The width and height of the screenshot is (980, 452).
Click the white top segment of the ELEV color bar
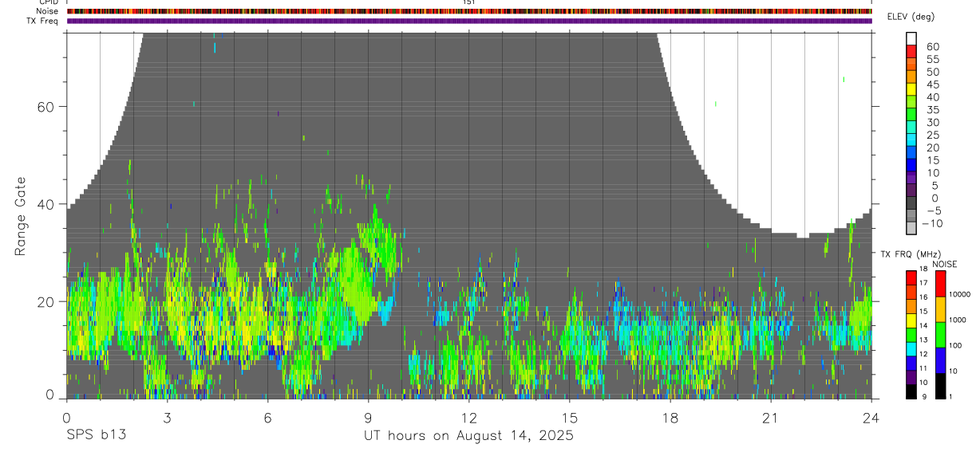point(911,38)
